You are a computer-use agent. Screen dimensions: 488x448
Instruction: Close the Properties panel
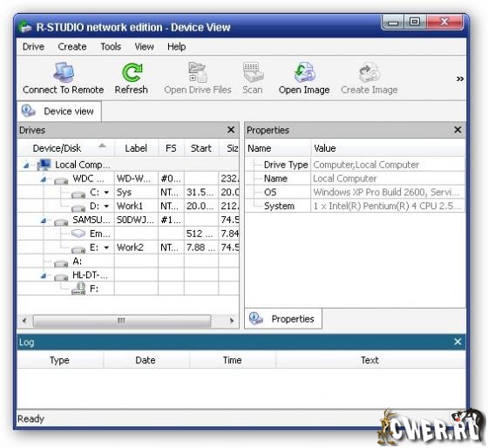pos(457,130)
